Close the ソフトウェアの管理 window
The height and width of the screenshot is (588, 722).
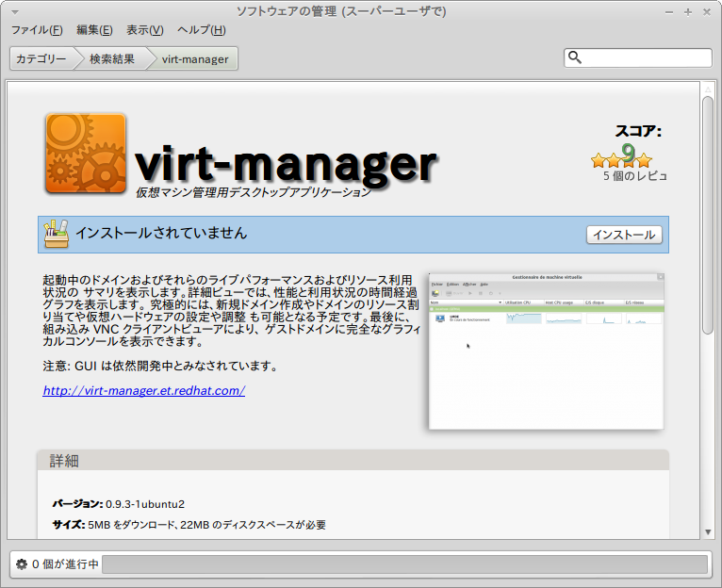click(x=707, y=12)
